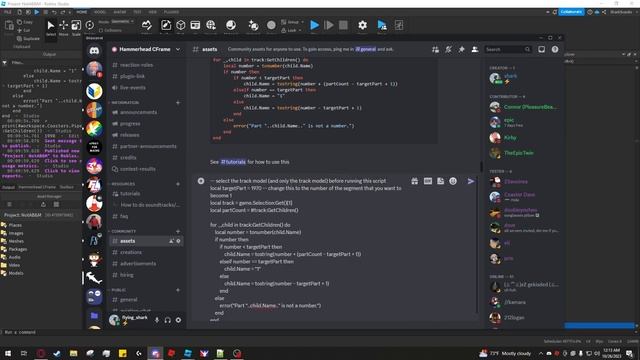Click assets channel settings gear
Screen dimensions: 640x360
[178, 241]
